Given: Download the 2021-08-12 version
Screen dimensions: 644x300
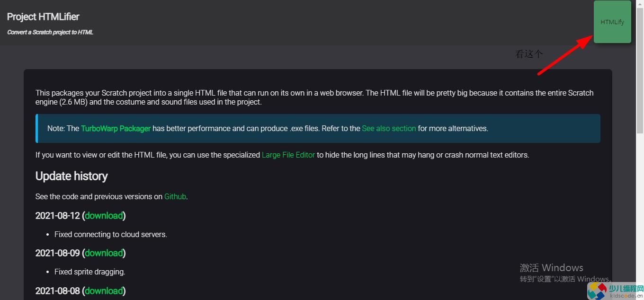Looking at the screenshot, I should (x=104, y=215).
